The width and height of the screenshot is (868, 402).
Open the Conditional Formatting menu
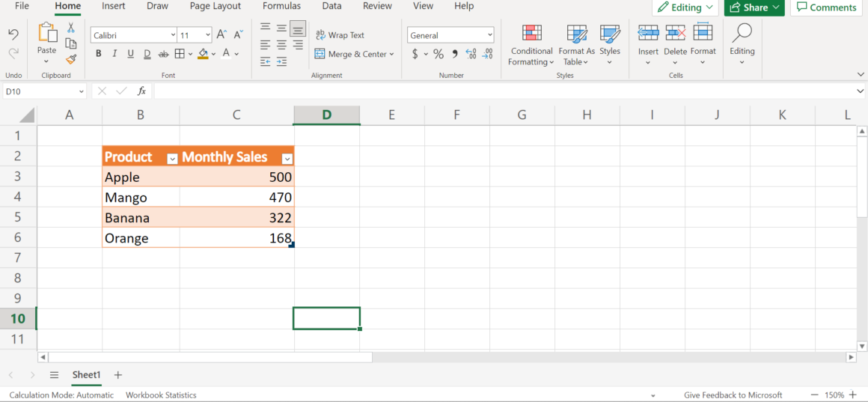click(x=531, y=46)
